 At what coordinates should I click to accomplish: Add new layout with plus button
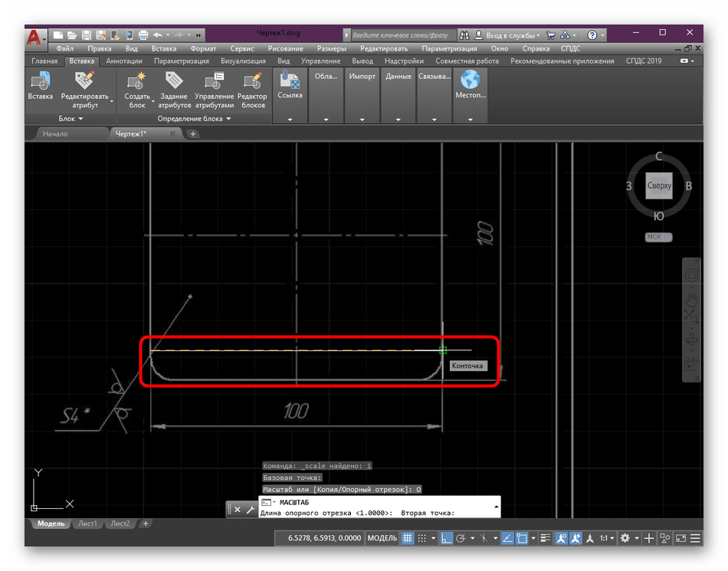(x=146, y=523)
